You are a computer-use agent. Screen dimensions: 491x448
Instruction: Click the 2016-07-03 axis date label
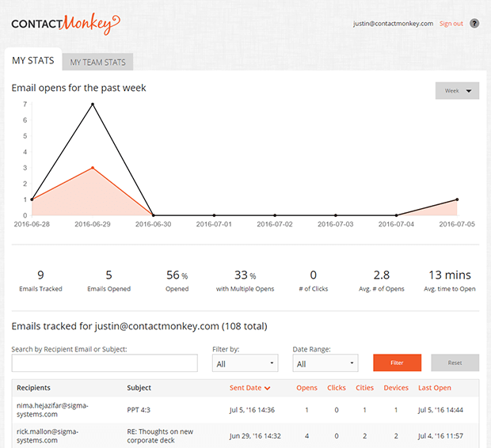336,224
